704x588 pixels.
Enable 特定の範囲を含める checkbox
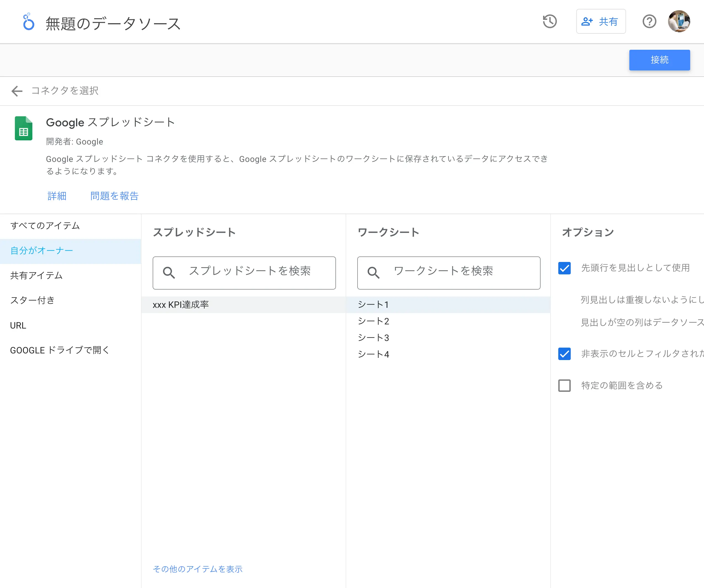point(565,386)
